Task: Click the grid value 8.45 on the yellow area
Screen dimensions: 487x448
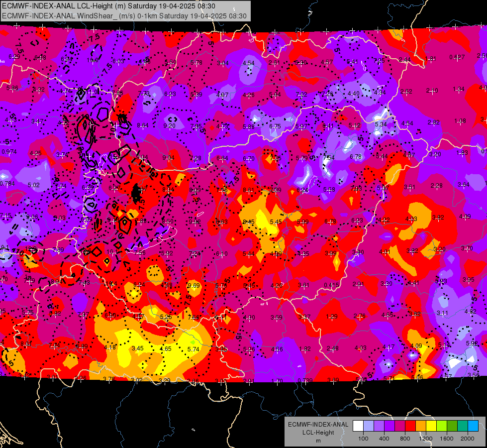Action: coord(248,222)
